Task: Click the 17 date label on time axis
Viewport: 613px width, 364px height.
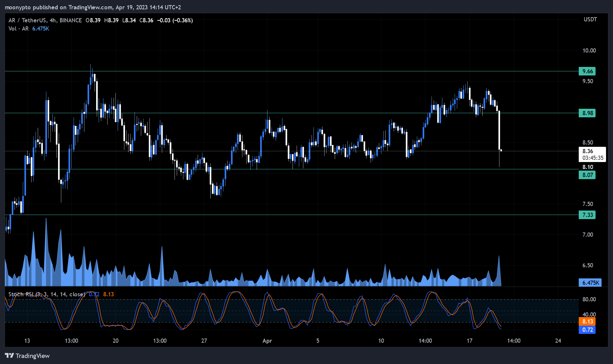Action: coord(469,341)
